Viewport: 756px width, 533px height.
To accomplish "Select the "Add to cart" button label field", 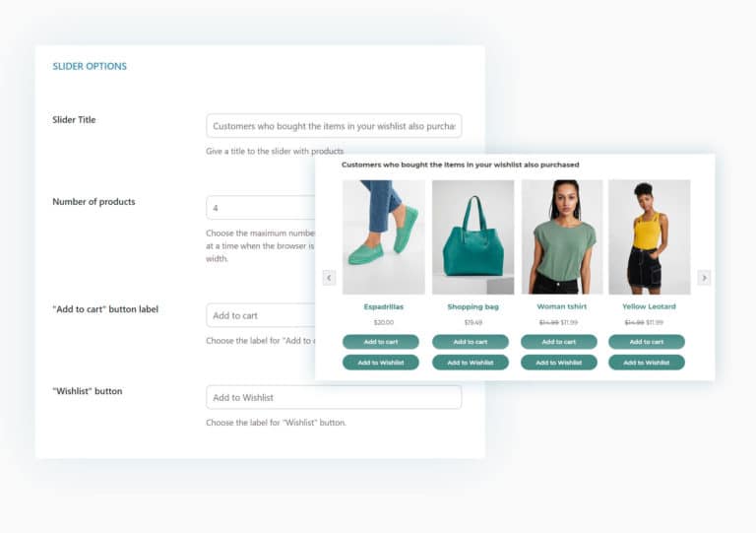I will [260, 315].
